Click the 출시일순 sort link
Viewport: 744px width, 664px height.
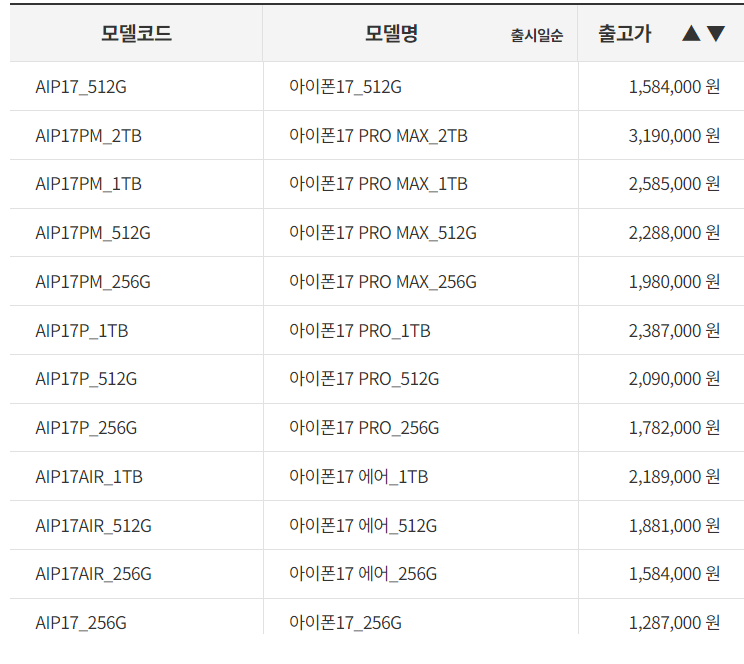536,35
